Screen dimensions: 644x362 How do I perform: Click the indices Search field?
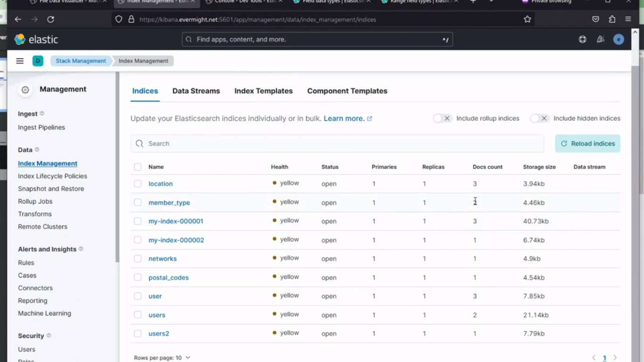(x=337, y=143)
